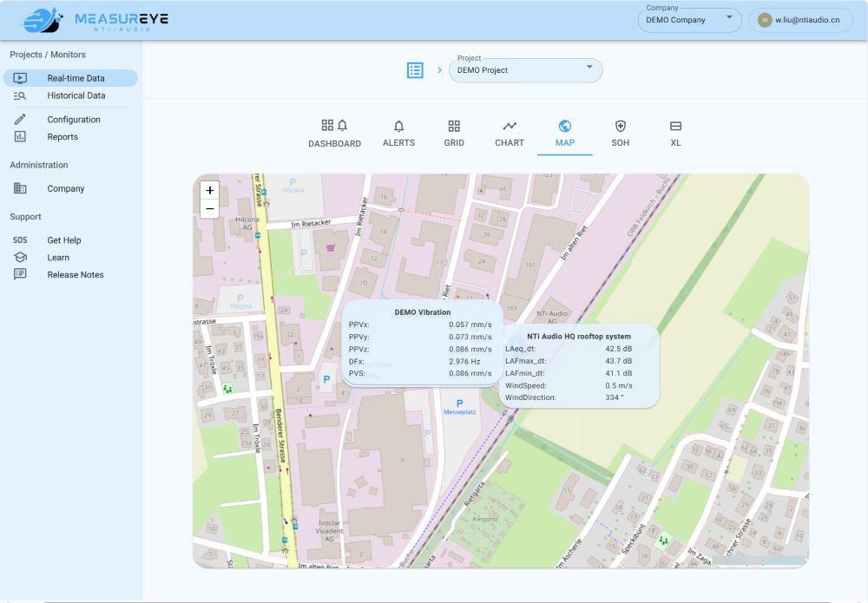868x603 pixels.
Task: Open the XL view icon
Action: coord(675,126)
